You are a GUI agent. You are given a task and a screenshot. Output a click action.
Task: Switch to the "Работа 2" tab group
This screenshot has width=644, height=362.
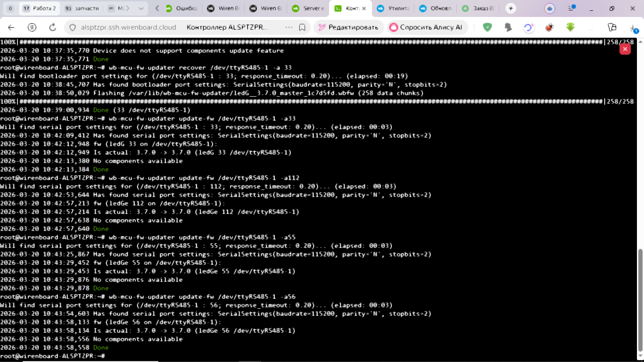[x=40, y=8]
